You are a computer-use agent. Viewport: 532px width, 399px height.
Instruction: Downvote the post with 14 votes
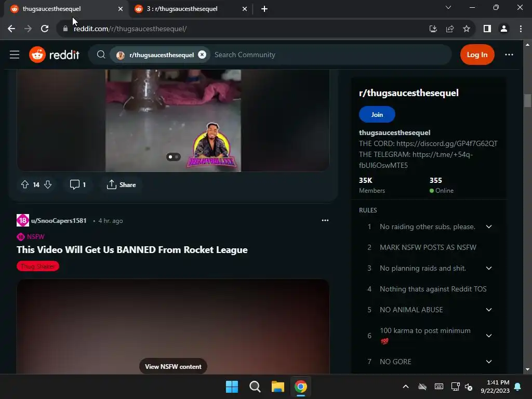[48, 184]
